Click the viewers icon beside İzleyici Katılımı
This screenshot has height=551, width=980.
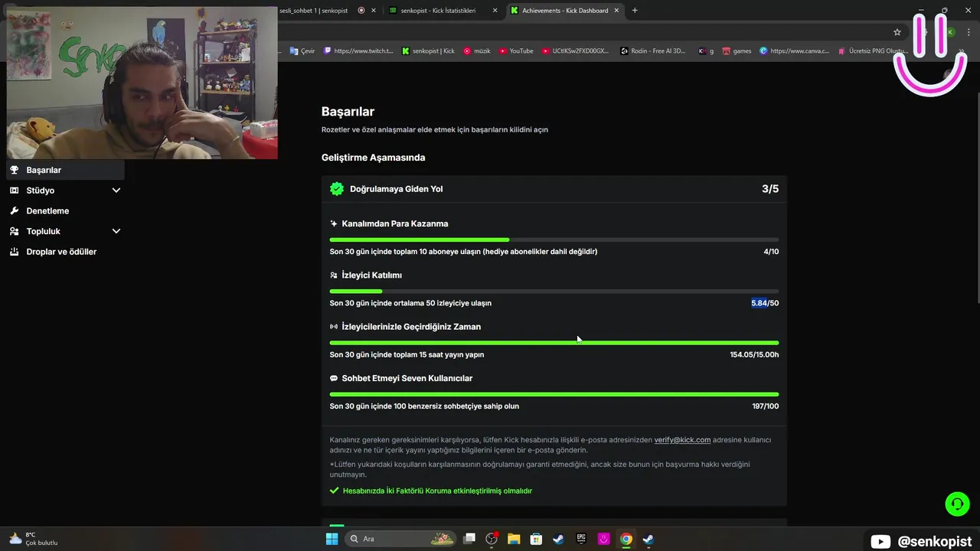click(334, 275)
